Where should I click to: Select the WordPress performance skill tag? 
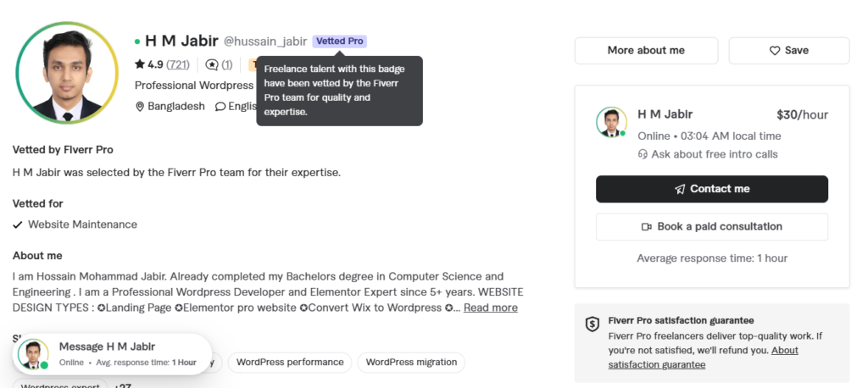coord(290,363)
